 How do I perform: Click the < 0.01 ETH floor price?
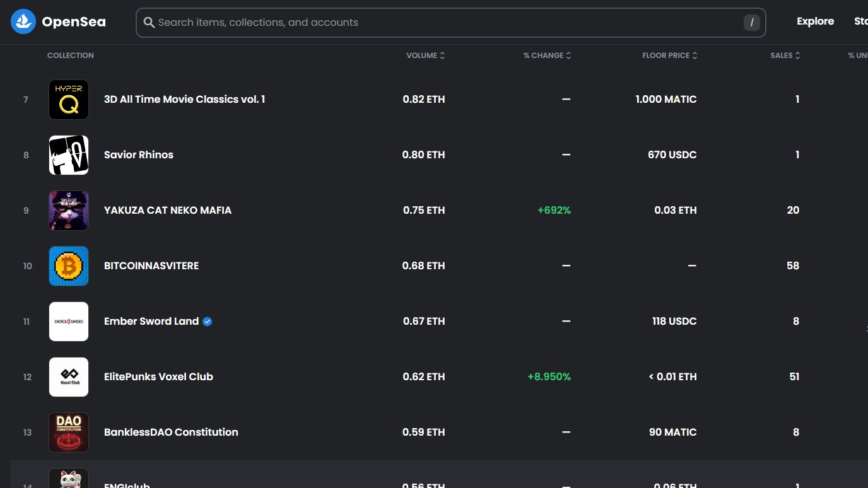click(672, 377)
